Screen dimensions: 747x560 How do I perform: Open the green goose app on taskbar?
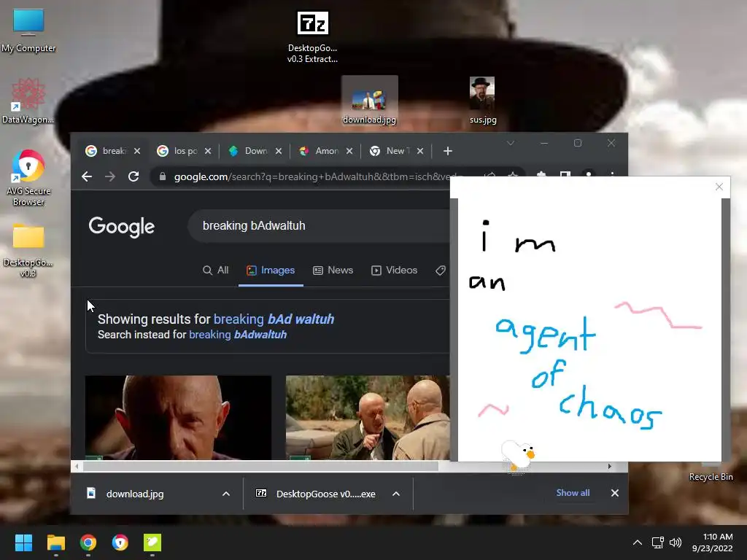click(152, 542)
